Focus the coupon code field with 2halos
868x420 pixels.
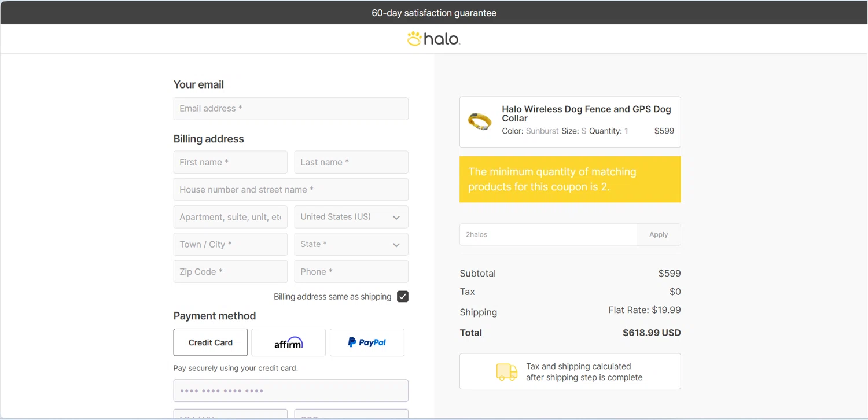pos(548,235)
